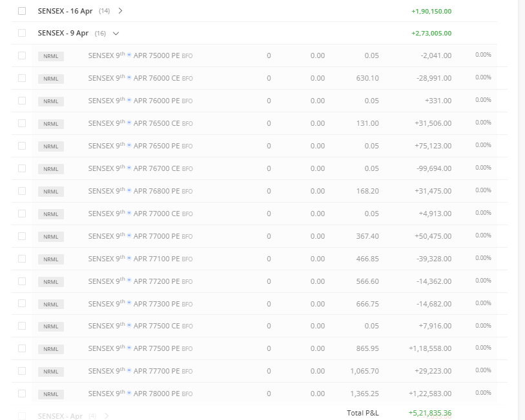The height and width of the screenshot is (420, 525).
Task: Select checkbox for APR 76500 CE row
Action: tap(22, 123)
